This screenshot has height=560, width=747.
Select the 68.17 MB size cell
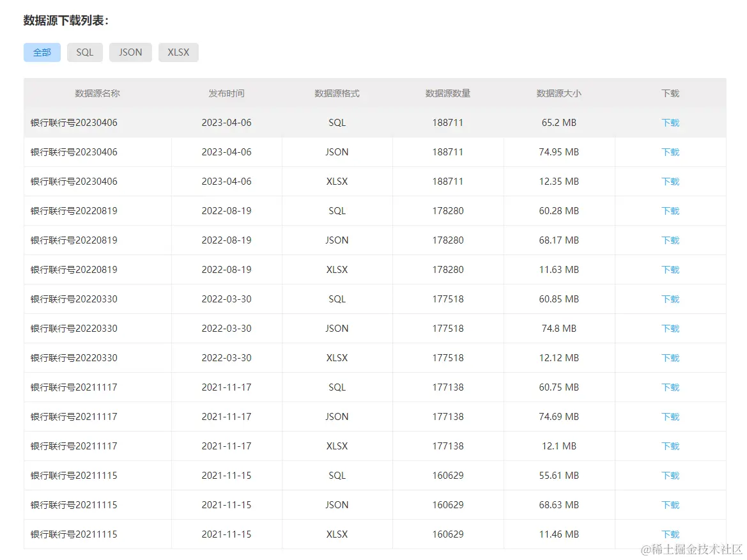[559, 240]
